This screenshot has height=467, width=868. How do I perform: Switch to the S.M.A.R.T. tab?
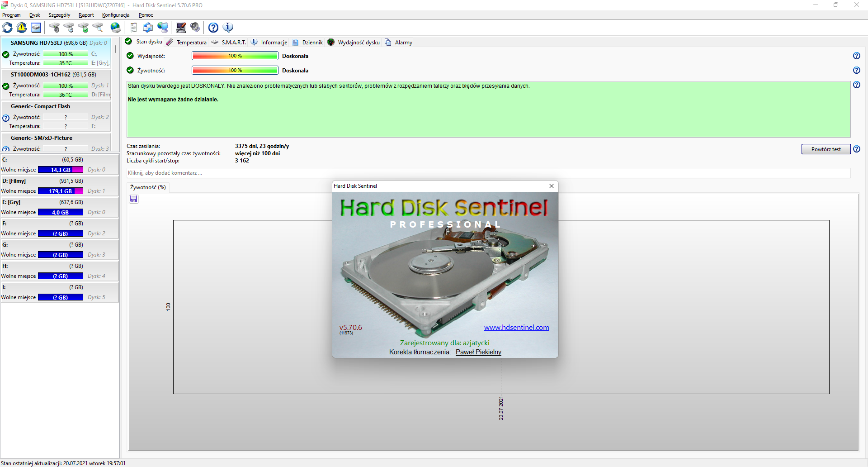(229, 42)
